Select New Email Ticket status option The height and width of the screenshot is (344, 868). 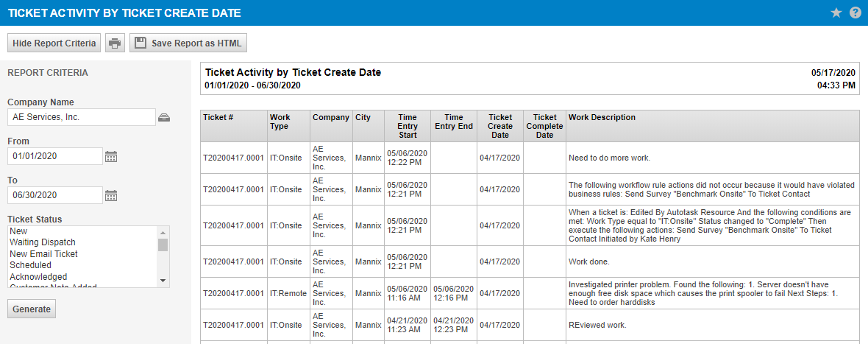43,254
